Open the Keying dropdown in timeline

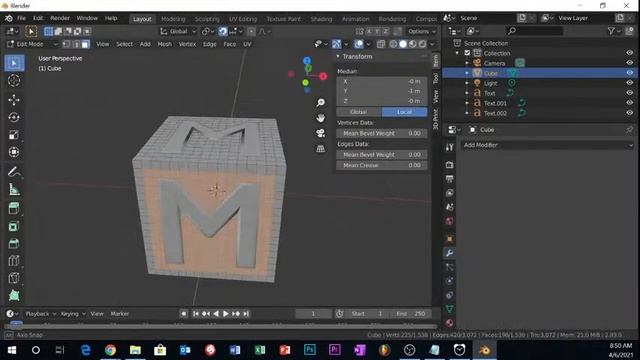coord(73,314)
